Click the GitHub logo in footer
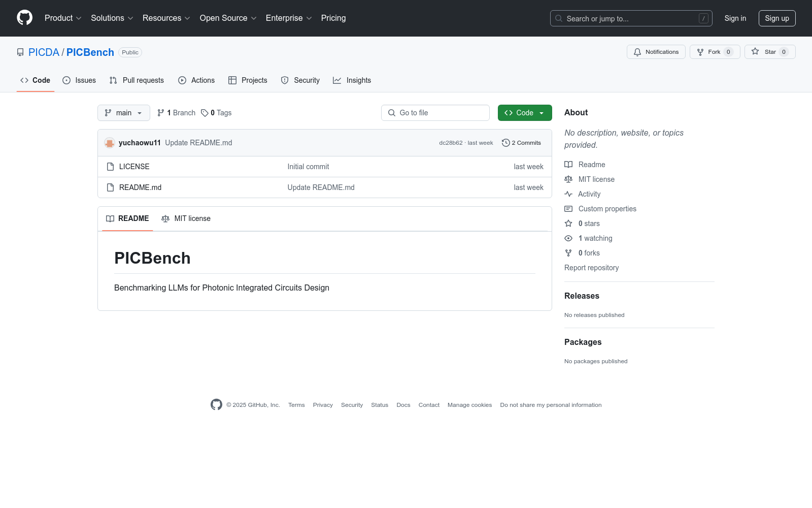This screenshot has height=508, width=812. [x=216, y=404]
